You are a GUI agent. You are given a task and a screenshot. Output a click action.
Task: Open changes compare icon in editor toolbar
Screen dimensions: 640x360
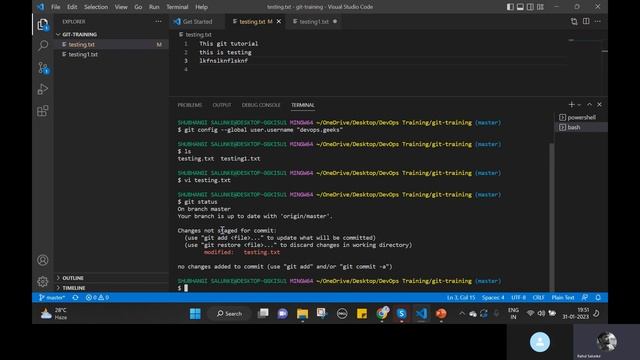pos(574,22)
